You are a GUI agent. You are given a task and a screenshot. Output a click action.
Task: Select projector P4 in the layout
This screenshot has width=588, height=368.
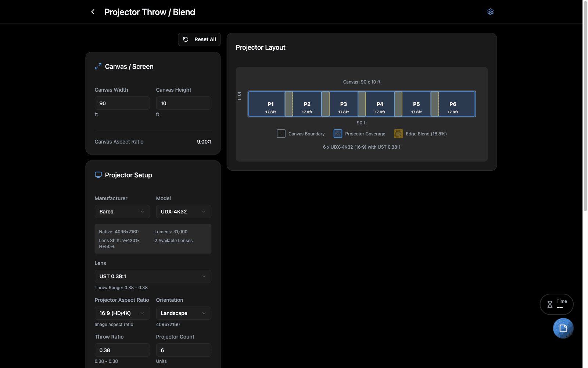tap(380, 104)
